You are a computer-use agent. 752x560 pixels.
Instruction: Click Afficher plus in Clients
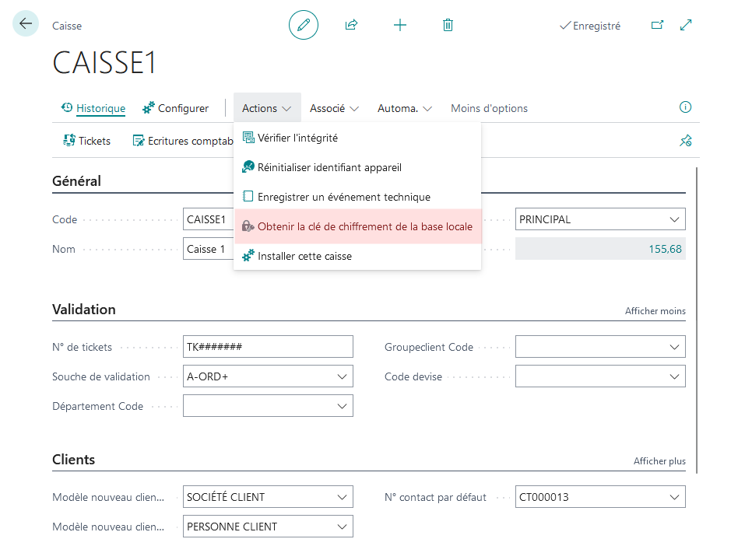659,461
